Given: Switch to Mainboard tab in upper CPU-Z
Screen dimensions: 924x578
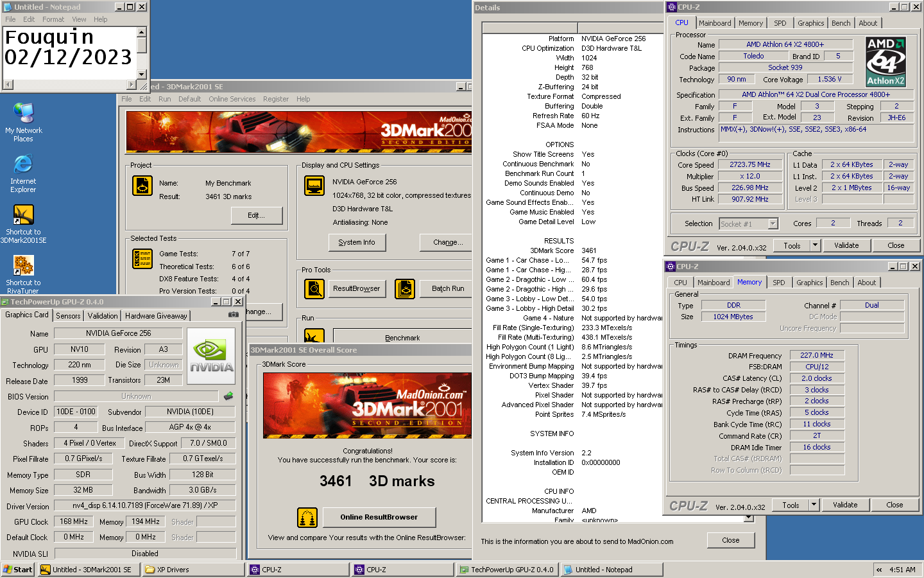Looking at the screenshot, I should tap(715, 23).
